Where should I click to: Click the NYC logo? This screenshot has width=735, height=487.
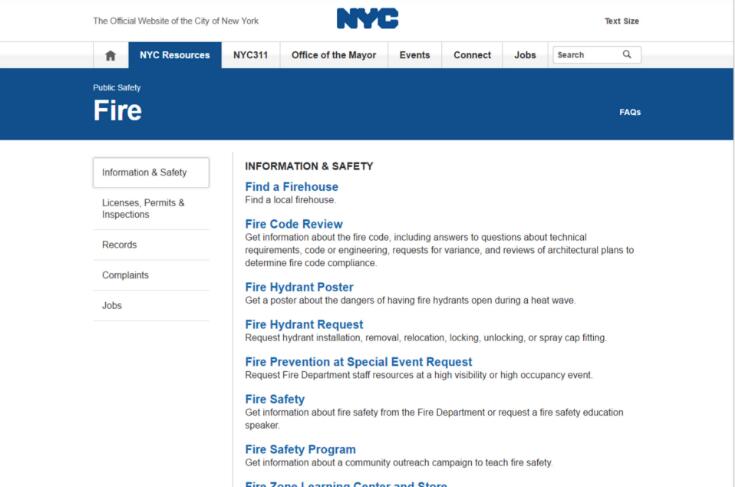click(367, 19)
